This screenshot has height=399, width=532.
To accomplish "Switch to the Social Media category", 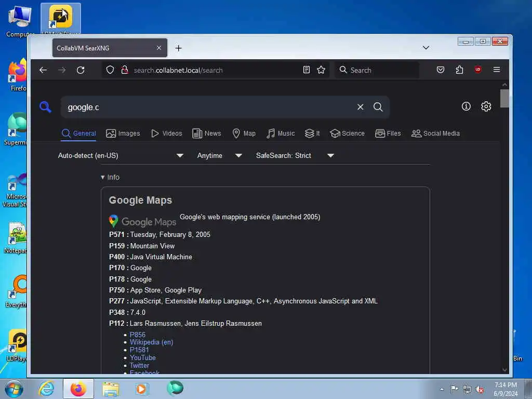I will point(436,134).
